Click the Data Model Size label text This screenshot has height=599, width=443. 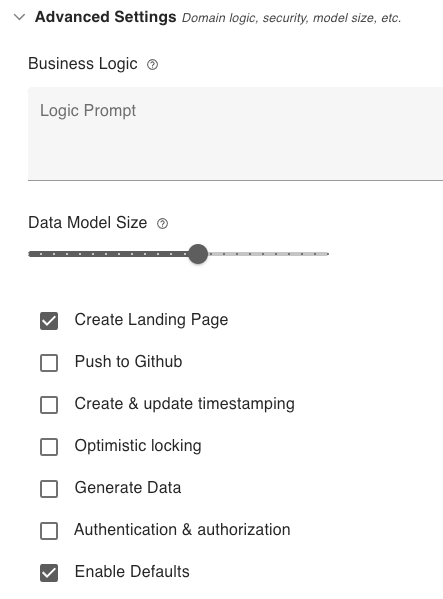pyautogui.click(x=87, y=222)
